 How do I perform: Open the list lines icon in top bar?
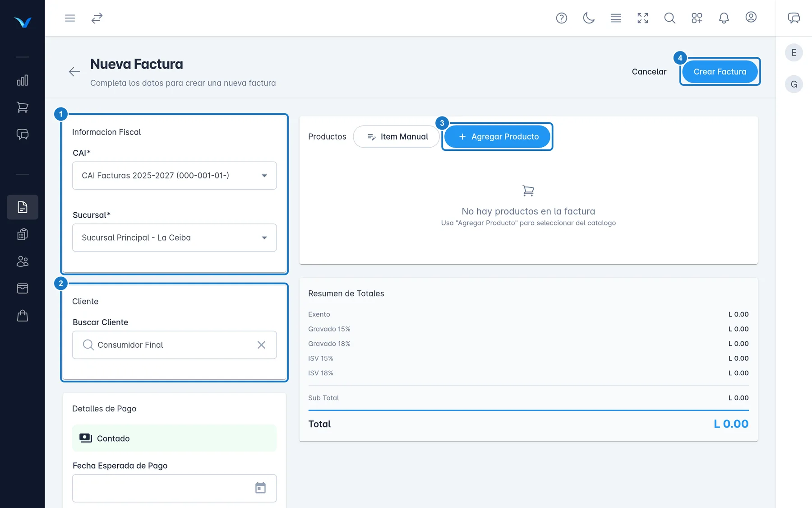pyautogui.click(x=616, y=18)
